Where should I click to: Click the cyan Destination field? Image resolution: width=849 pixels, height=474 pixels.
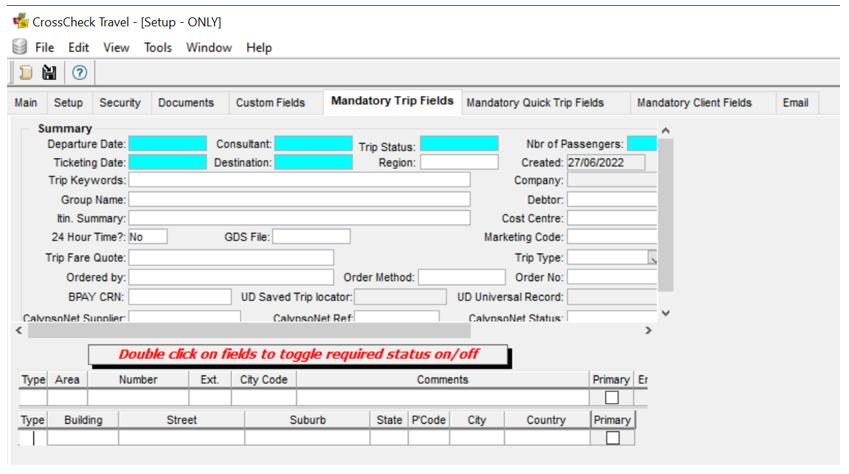tap(314, 162)
